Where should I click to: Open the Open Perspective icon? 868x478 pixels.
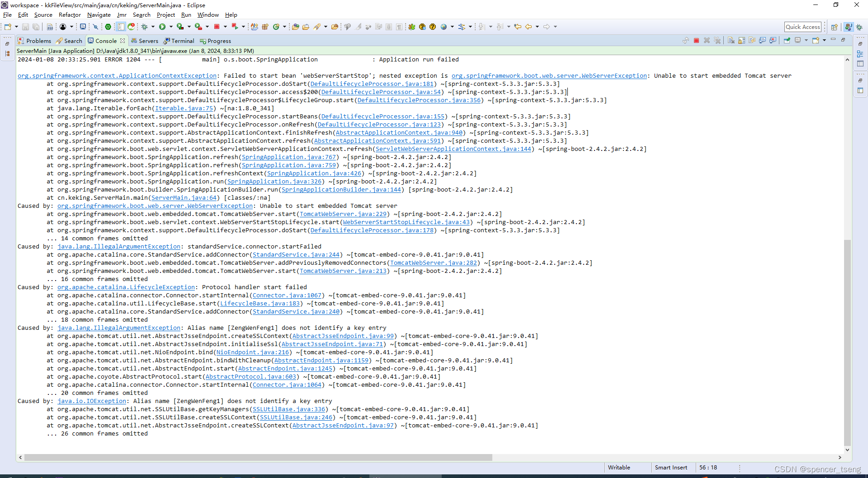tap(834, 27)
